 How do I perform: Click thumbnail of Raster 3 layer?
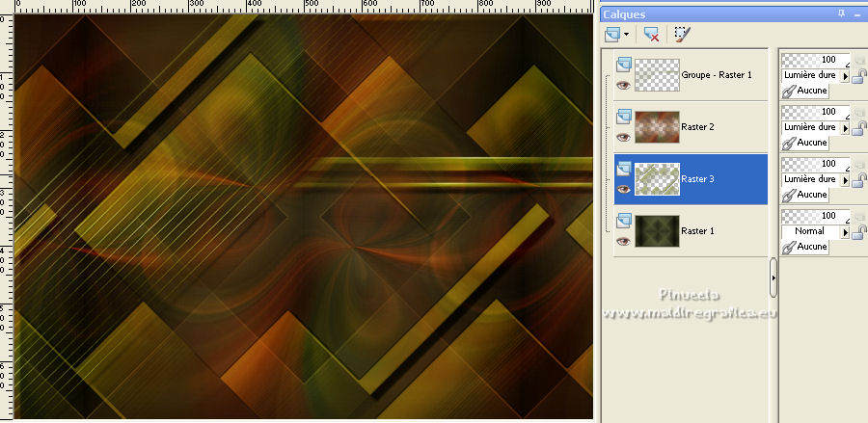pos(657,179)
